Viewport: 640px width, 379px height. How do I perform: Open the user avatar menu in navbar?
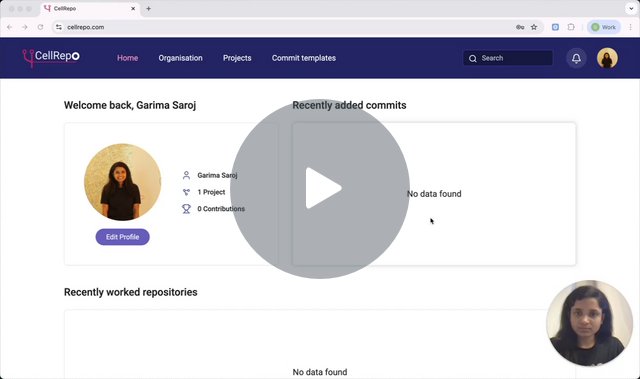(x=607, y=58)
